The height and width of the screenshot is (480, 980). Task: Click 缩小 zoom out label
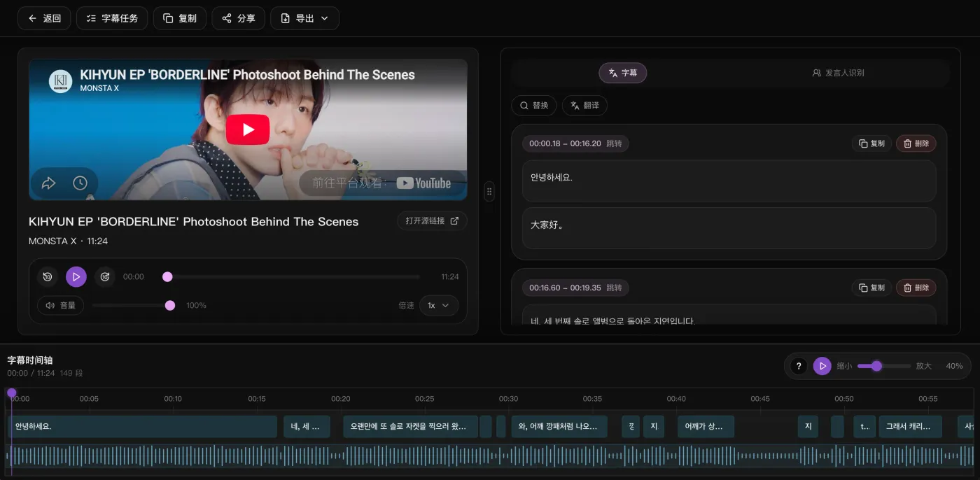(x=844, y=366)
